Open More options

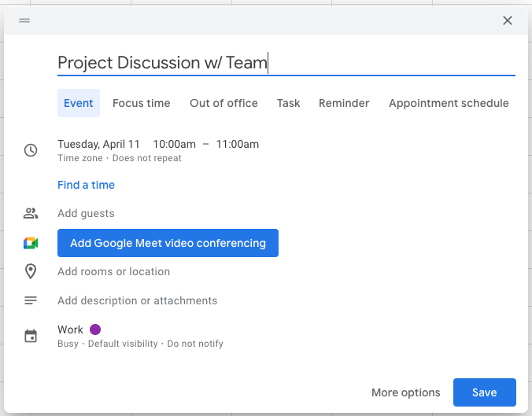click(x=406, y=392)
